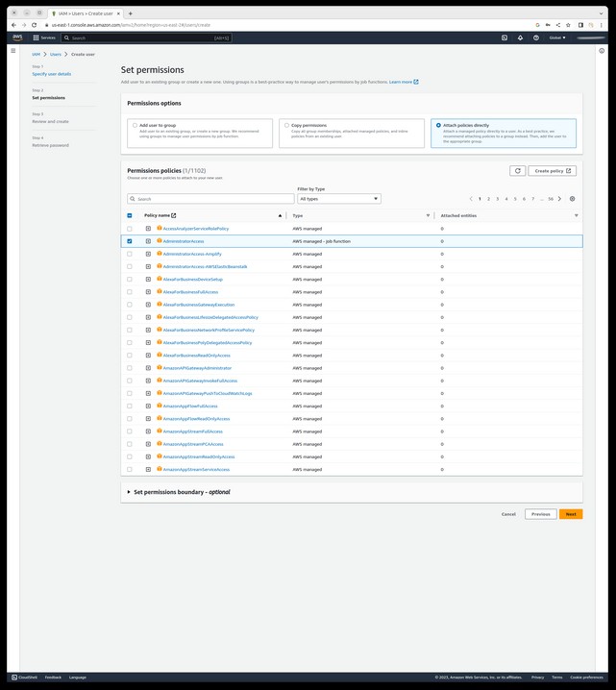
Task: Open the notifications bell
Action: pyautogui.click(x=520, y=37)
